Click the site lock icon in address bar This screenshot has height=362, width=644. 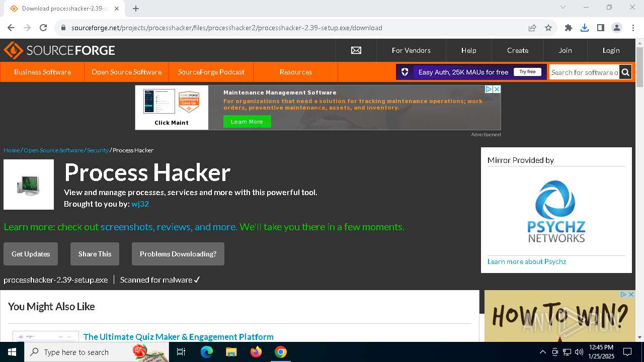(x=63, y=28)
